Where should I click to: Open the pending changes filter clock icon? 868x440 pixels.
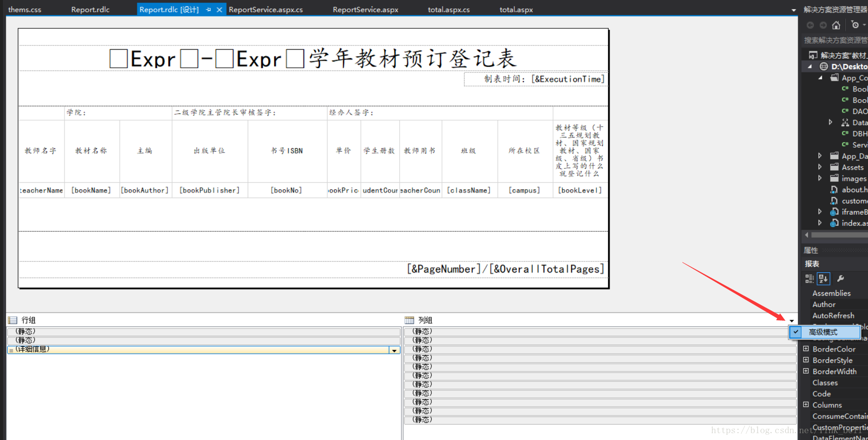(855, 24)
